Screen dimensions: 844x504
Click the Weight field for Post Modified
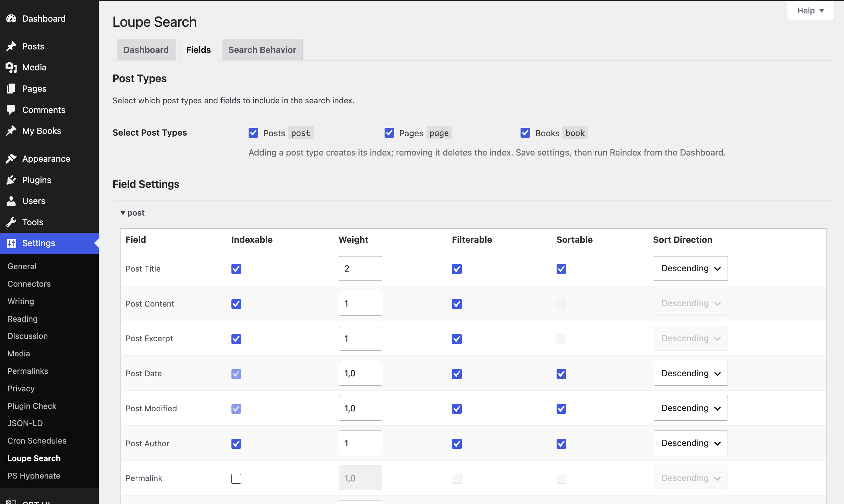(x=360, y=408)
